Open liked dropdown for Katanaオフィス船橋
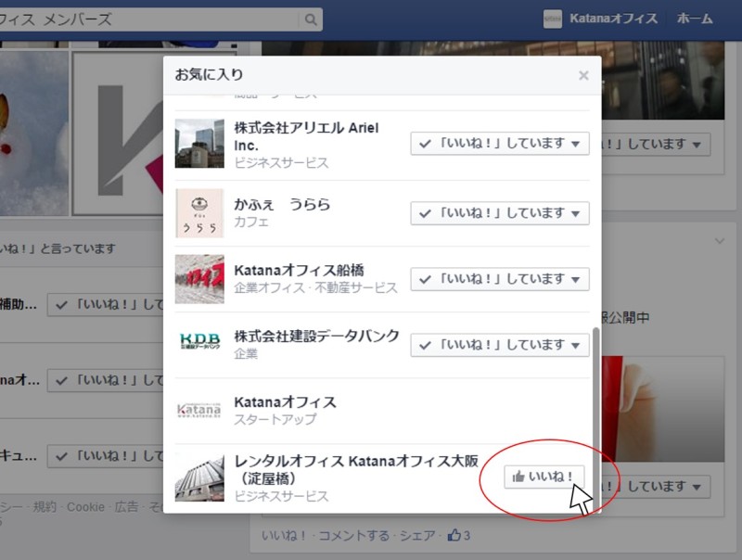Screen dimensions: 742x560 coord(500,279)
